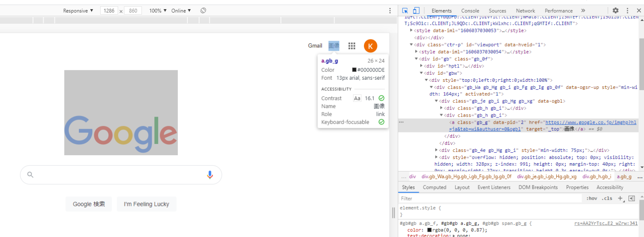Click the Gmail link
Screen dimensions: 644x237
point(315,46)
